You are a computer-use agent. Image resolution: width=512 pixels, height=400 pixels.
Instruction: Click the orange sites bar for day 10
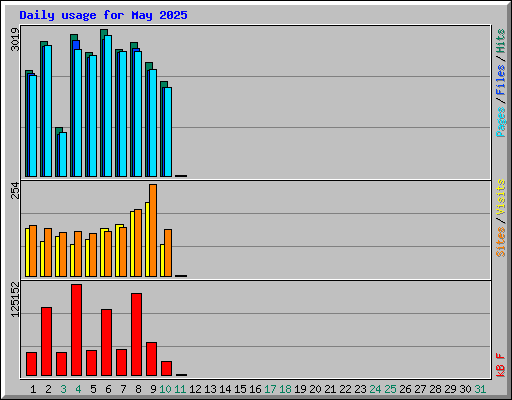pyautogui.click(x=168, y=253)
